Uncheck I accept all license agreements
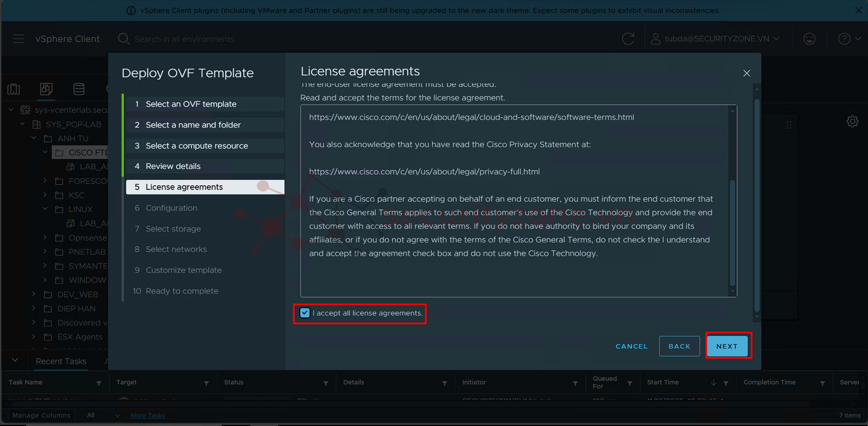The width and height of the screenshot is (868, 426). (x=305, y=313)
